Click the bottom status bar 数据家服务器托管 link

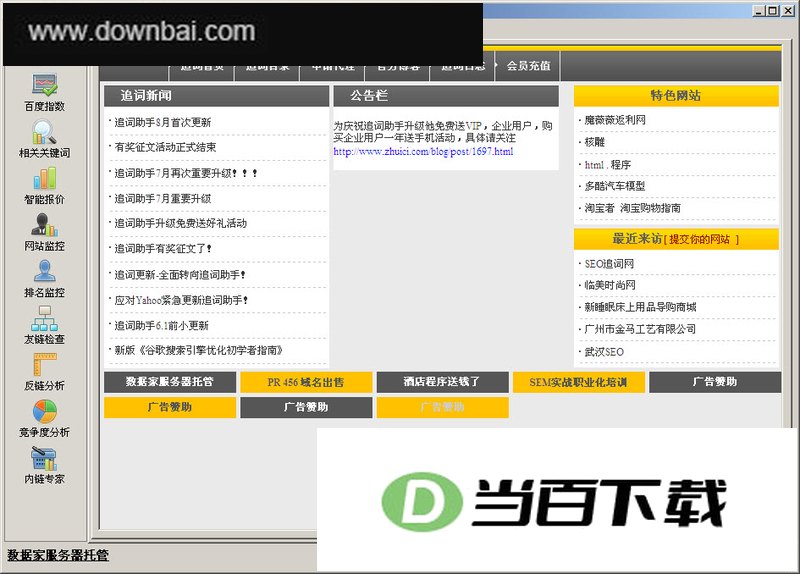[58, 555]
